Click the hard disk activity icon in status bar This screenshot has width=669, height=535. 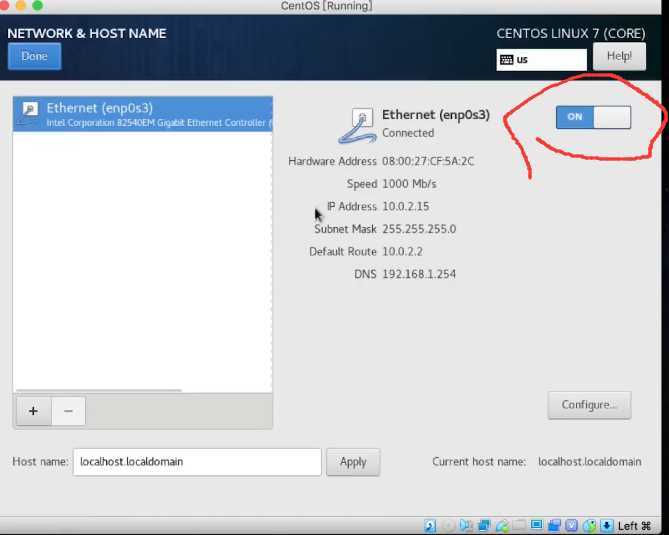coord(430,526)
